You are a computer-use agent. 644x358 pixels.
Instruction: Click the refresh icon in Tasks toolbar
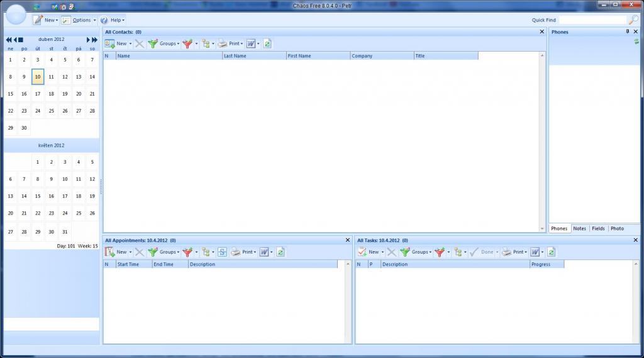tap(551, 252)
